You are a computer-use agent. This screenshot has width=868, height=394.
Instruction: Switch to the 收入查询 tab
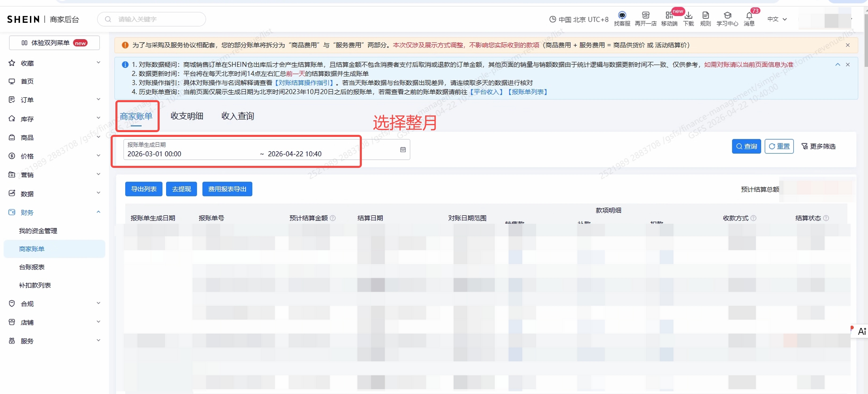click(x=238, y=116)
